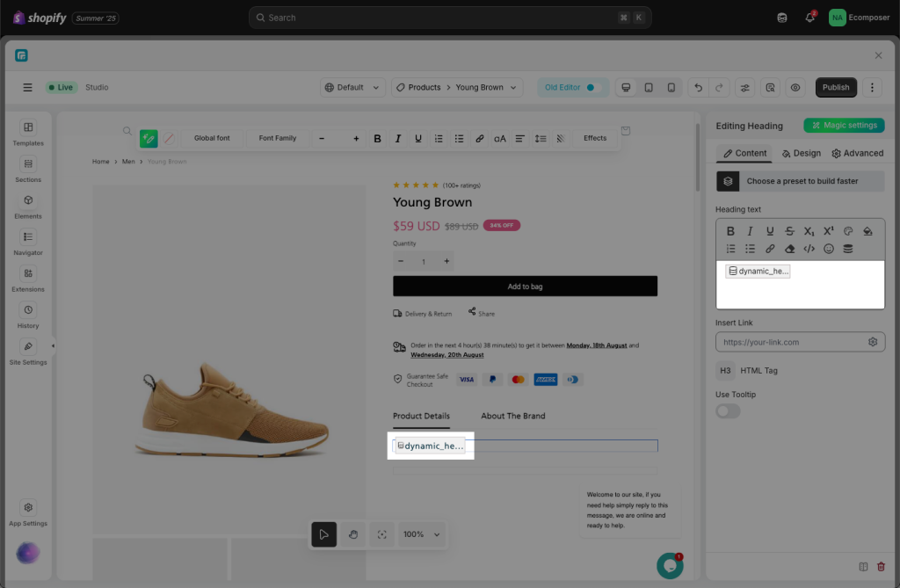Open Shopify notifications bell
The image size is (900, 588).
(x=809, y=18)
